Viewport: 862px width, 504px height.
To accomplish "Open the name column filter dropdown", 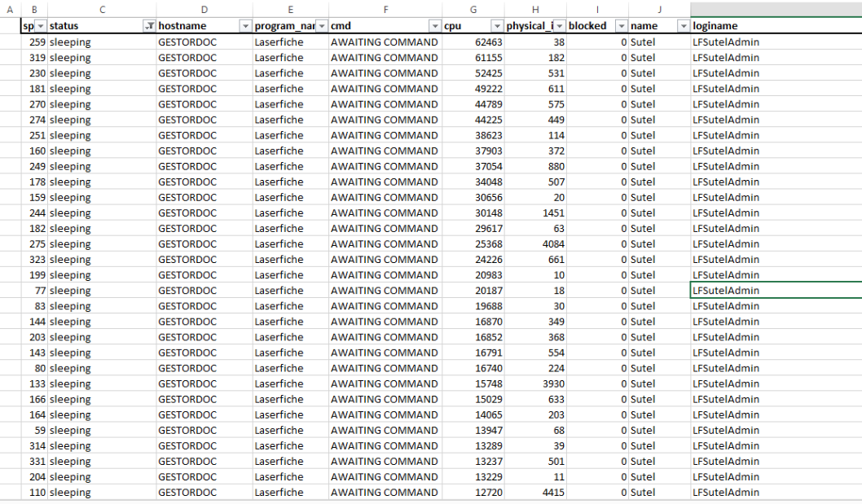I will click(x=684, y=26).
